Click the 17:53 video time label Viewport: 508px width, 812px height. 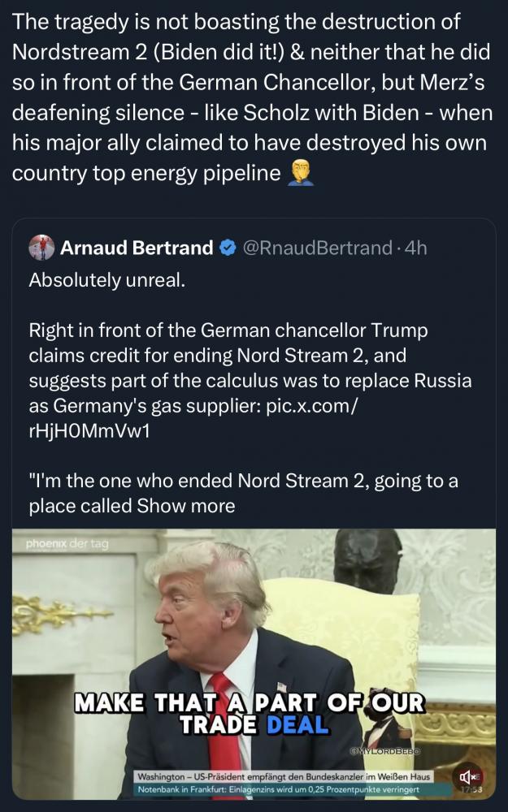point(468,790)
